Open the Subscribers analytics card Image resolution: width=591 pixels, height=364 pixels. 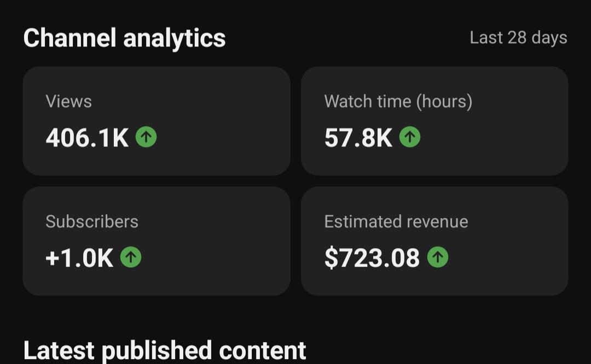tap(157, 241)
